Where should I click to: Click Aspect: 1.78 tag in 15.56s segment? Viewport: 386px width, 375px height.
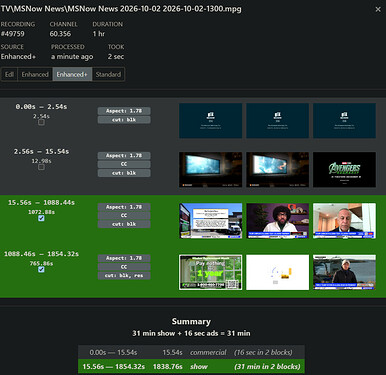(124, 207)
